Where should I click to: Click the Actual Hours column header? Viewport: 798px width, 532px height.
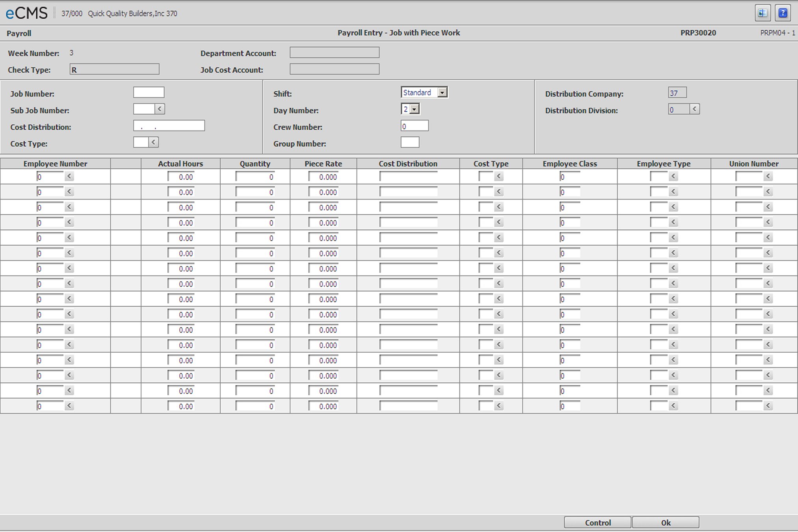click(180, 164)
